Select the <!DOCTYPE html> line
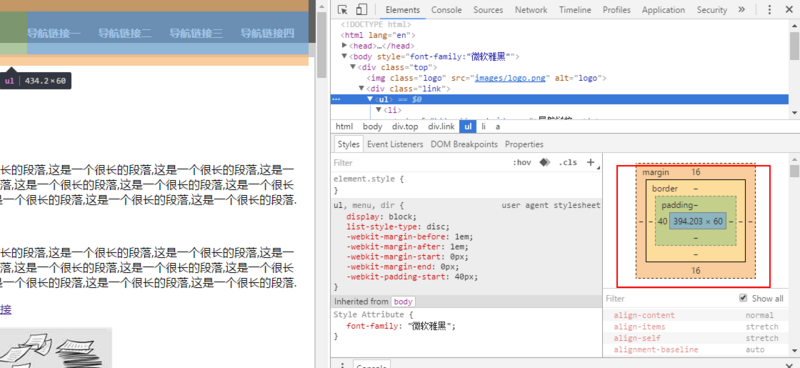The width and height of the screenshot is (800, 368). pyautogui.click(x=375, y=24)
